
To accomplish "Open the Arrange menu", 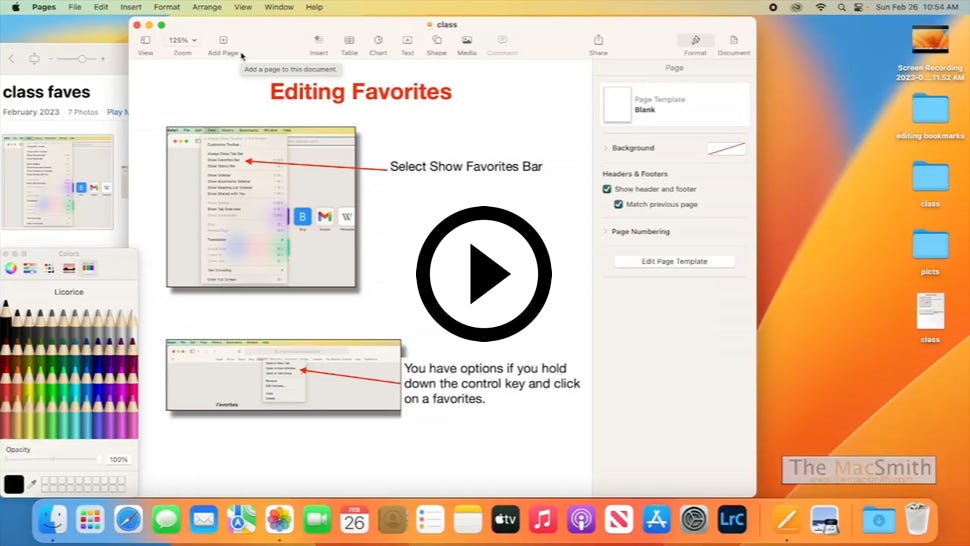I will tap(207, 7).
